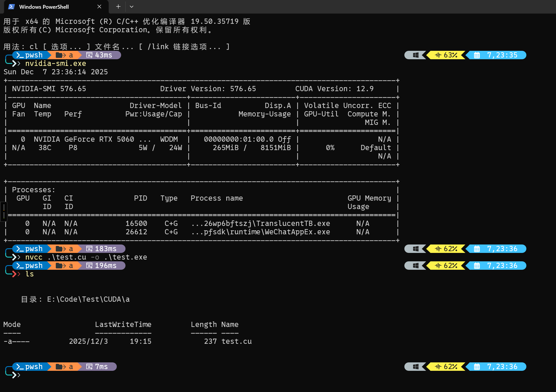The image size is (556, 392).
Task: Expand the new tab profile dropdown
Action: 132,7
